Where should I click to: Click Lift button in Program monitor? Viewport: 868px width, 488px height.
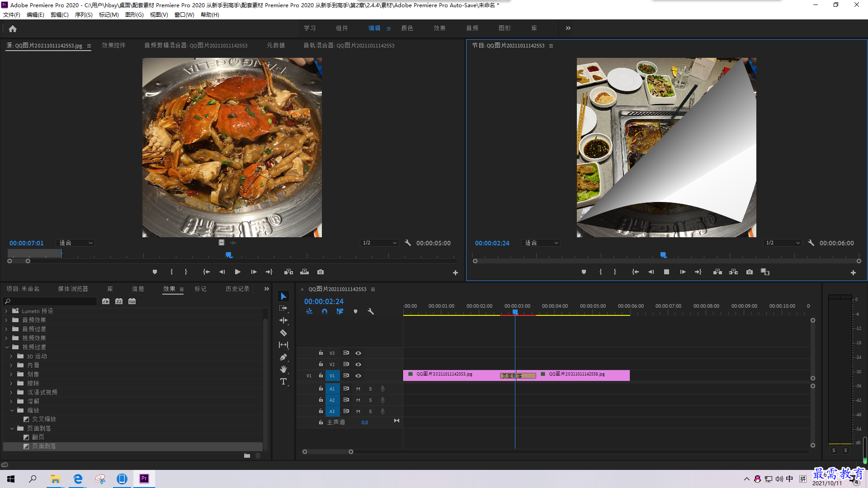[x=717, y=272]
